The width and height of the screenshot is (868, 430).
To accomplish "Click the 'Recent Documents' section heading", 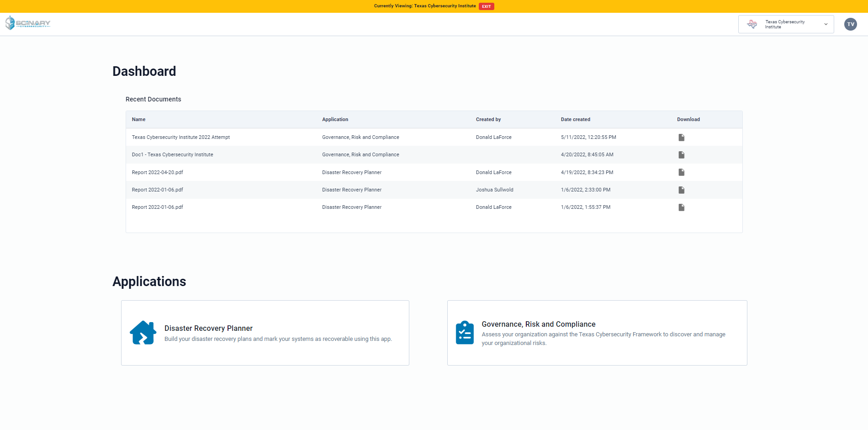I will pos(153,99).
